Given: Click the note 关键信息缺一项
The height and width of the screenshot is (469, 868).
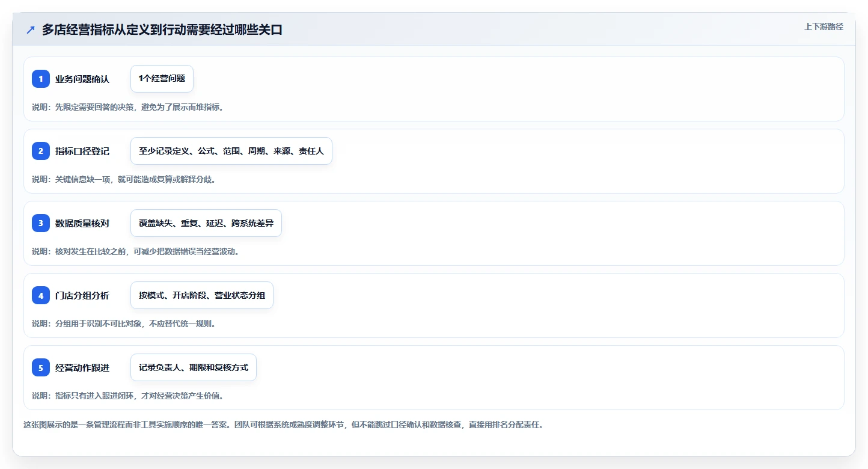Looking at the screenshot, I should (124, 179).
